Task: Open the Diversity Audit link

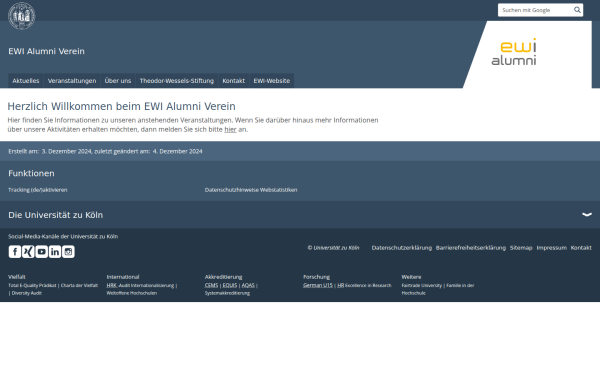Action: 26,293
